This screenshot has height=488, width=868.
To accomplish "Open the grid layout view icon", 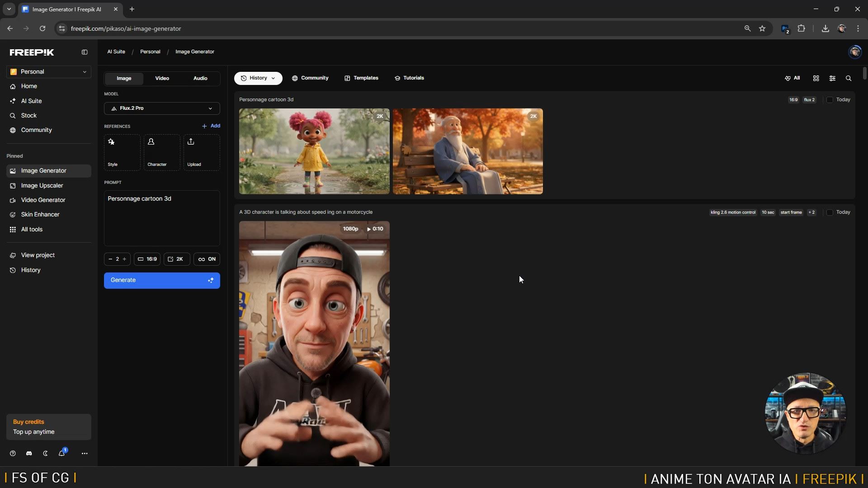I will click(x=816, y=78).
